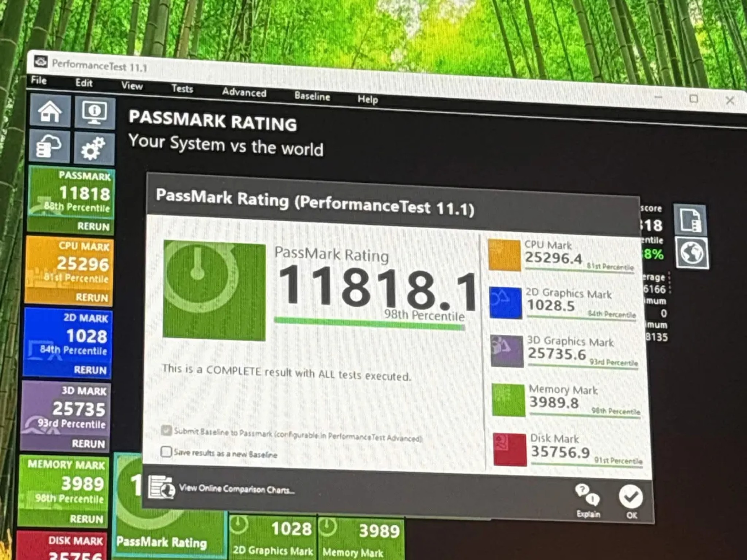Enable Save results as a new Baseline
The height and width of the screenshot is (560, 747).
pyautogui.click(x=166, y=452)
